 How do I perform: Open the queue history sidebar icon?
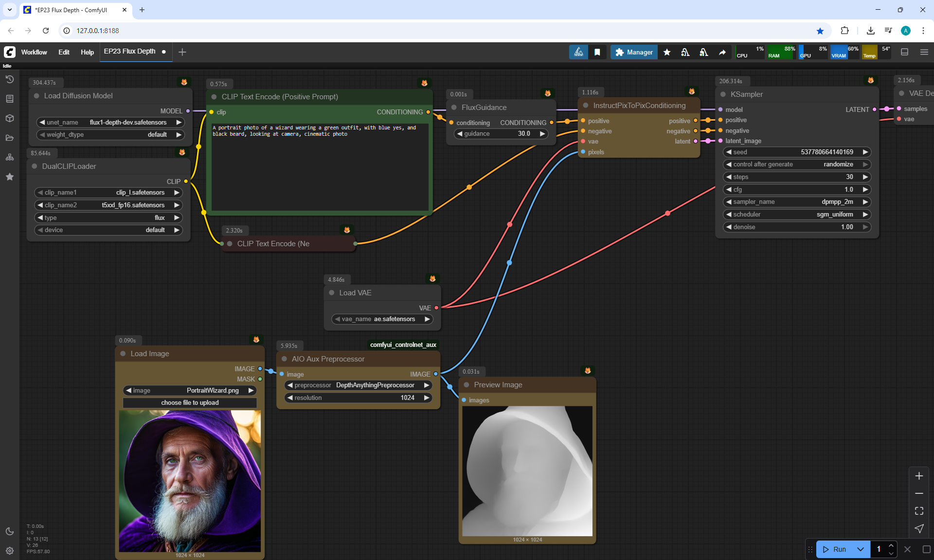[10, 79]
